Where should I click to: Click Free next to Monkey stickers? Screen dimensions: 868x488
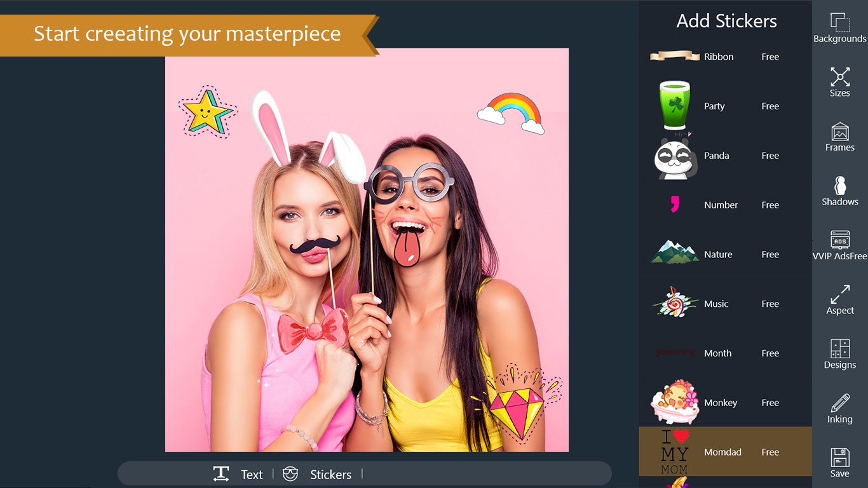(x=770, y=402)
